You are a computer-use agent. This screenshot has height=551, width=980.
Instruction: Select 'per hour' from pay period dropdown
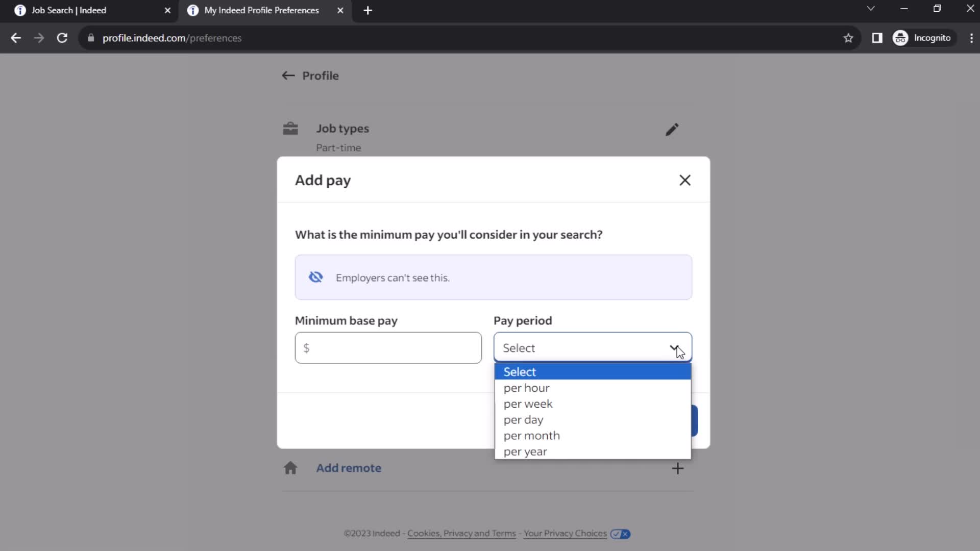(x=527, y=388)
